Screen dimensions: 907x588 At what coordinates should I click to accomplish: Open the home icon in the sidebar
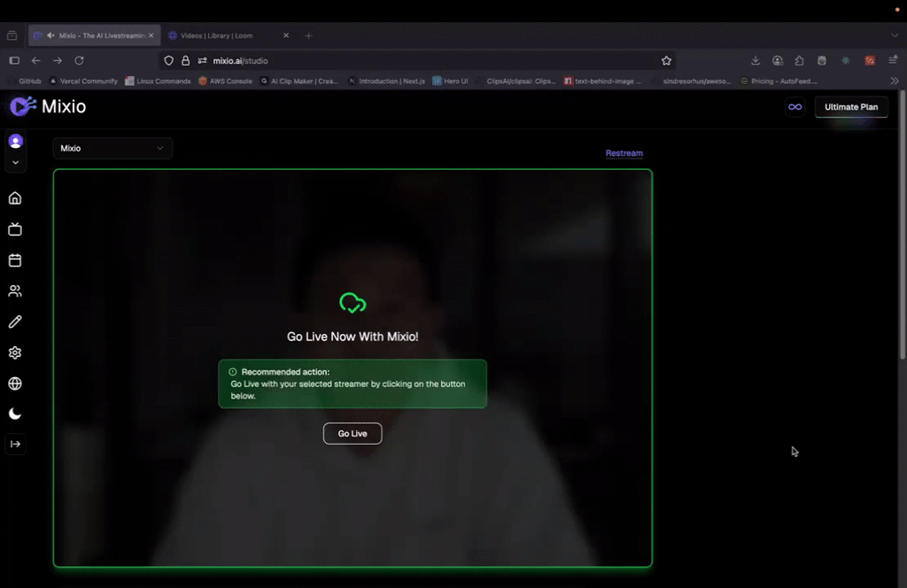point(15,198)
